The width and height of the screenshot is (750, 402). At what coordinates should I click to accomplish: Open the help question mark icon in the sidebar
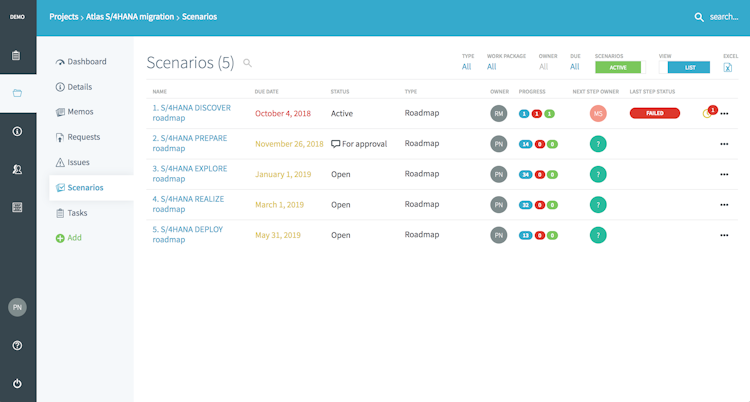pos(17,346)
